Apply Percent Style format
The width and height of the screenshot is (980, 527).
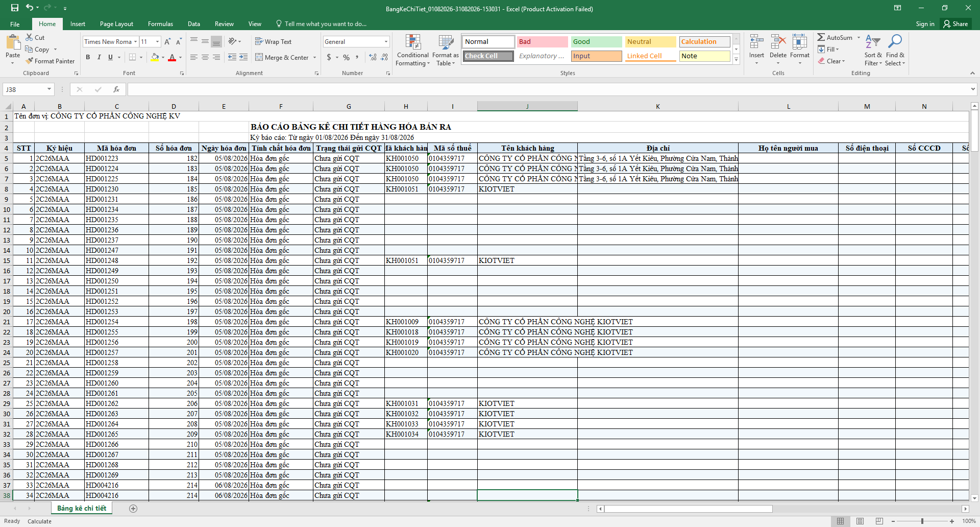[347, 57]
